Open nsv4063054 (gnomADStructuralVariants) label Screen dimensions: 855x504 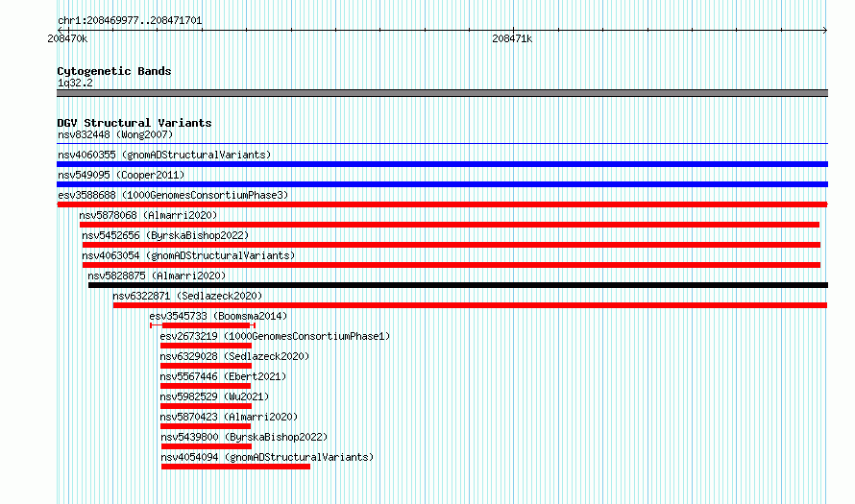(x=188, y=255)
